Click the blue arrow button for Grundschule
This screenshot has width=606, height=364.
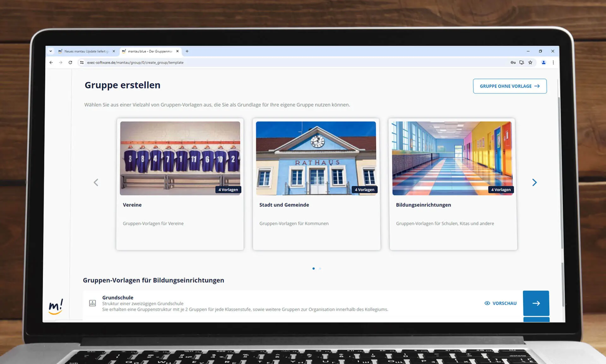click(x=536, y=303)
